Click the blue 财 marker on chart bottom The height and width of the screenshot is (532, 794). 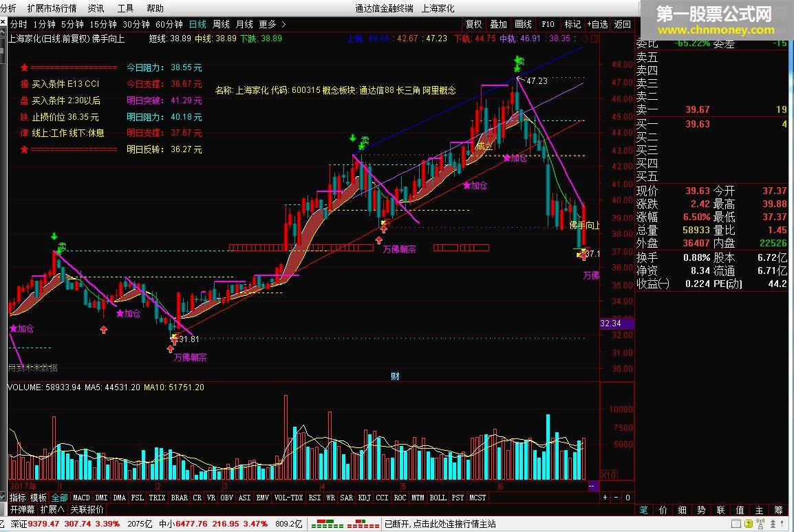pos(395,376)
